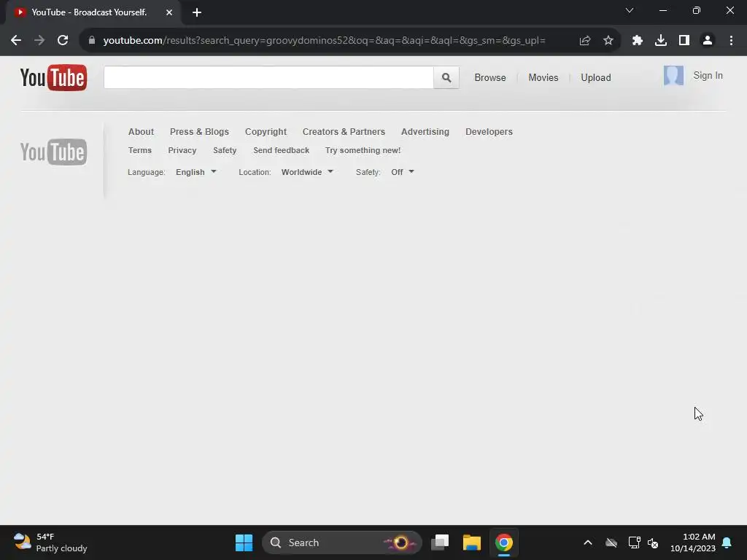The height and width of the screenshot is (560, 747).
Task: Click the magnifier search button
Action: pos(446,77)
